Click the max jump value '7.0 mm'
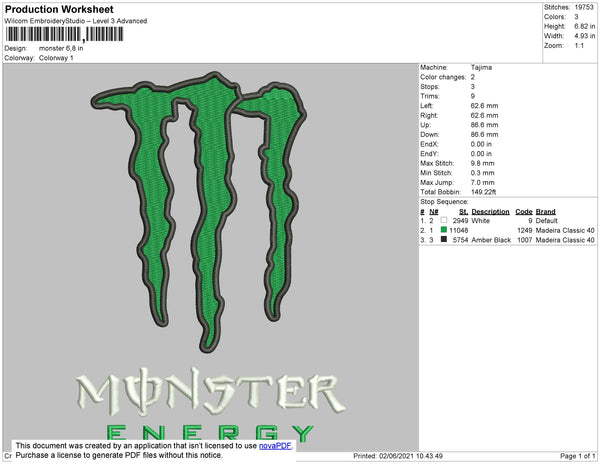The width and height of the screenshot is (600, 464). (483, 182)
